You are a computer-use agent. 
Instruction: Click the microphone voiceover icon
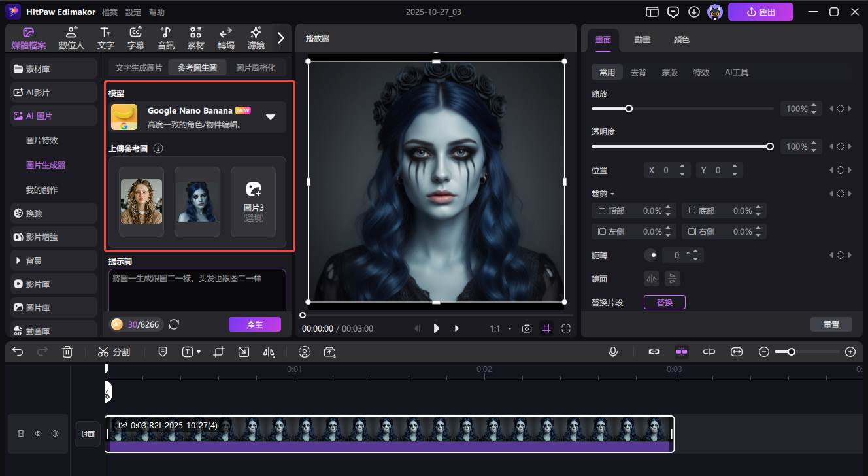(613, 352)
